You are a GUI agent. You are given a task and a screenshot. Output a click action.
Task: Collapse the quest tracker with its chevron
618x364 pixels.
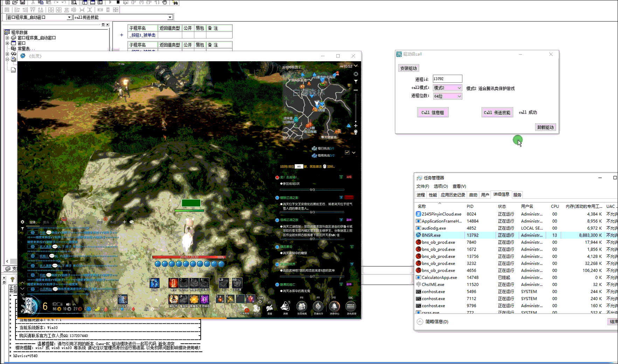pos(354,153)
